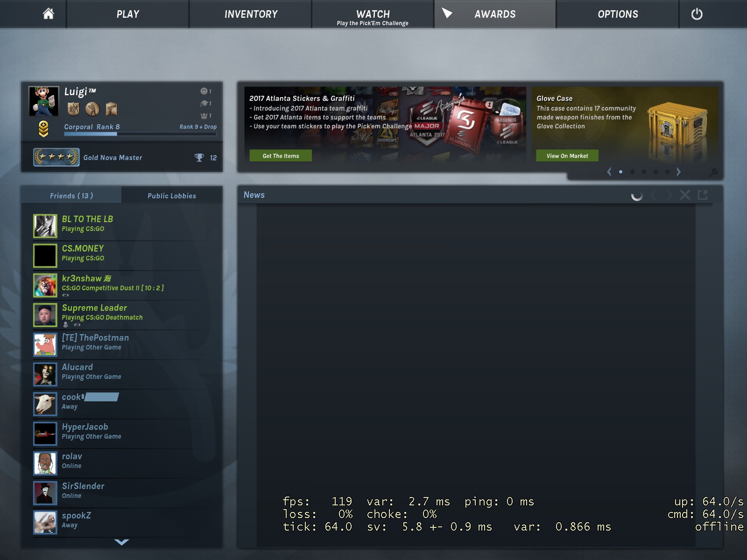Go to next featured banner page

click(x=678, y=172)
